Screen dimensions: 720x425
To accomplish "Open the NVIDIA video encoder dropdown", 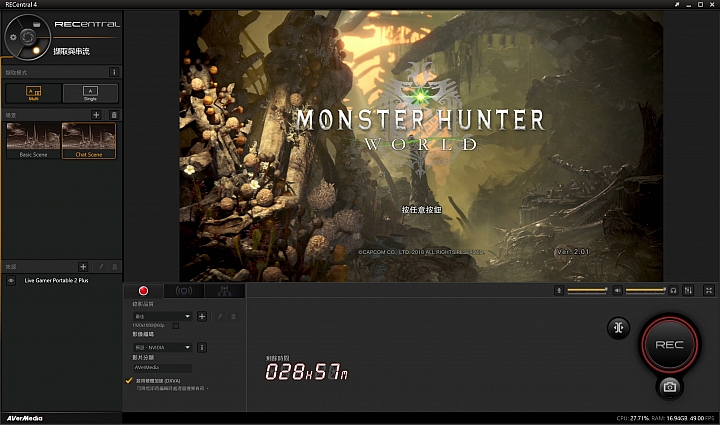I will [162, 347].
